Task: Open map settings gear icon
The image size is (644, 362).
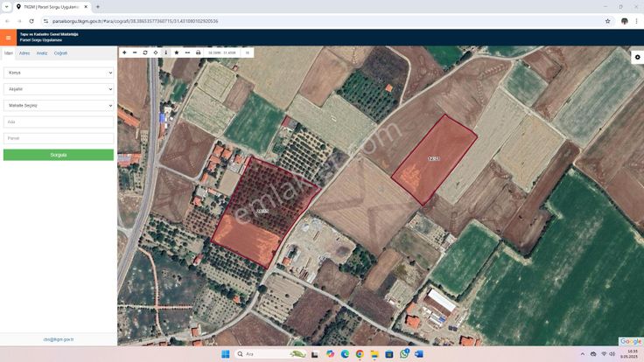Action: (637, 57)
